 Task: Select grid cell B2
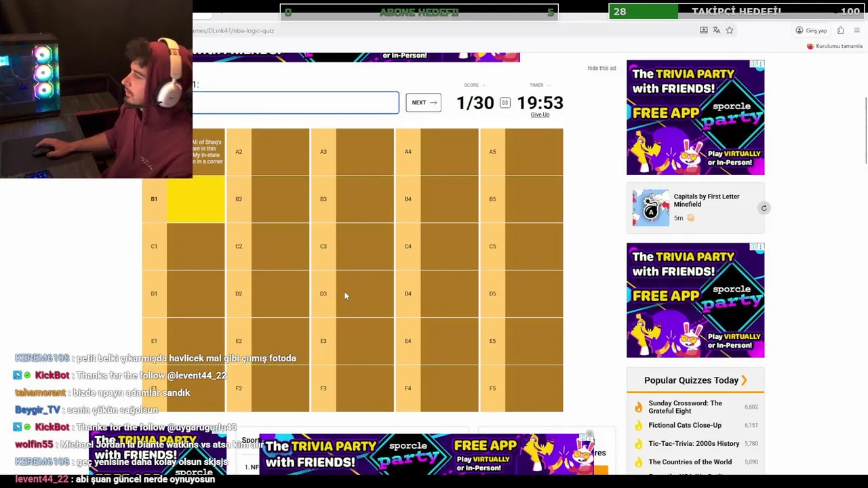click(x=267, y=199)
